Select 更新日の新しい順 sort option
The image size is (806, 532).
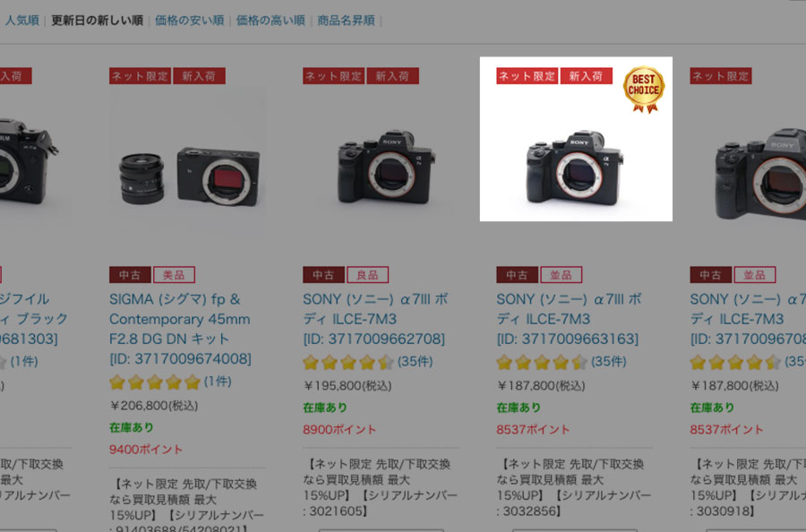pyautogui.click(x=97, y=21)
